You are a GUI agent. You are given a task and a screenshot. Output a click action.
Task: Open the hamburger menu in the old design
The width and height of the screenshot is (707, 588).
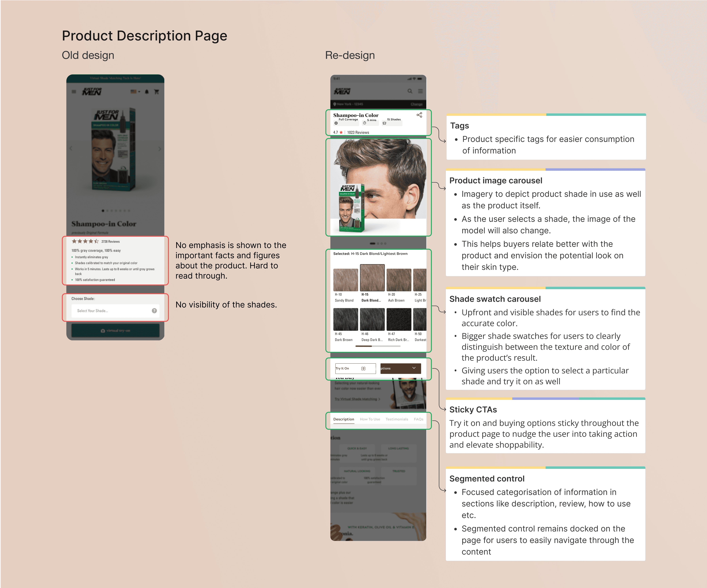[74, 92]
